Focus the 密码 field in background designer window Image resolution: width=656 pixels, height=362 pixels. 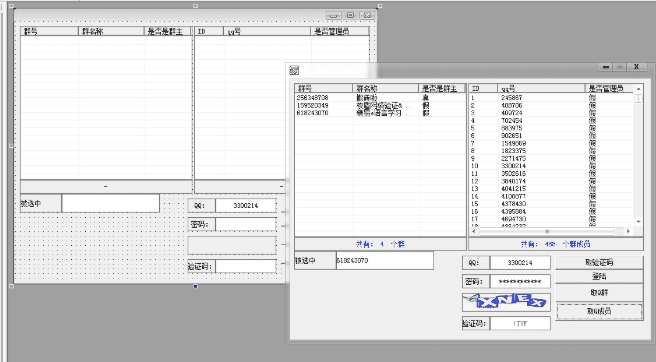tap(246, 224)
